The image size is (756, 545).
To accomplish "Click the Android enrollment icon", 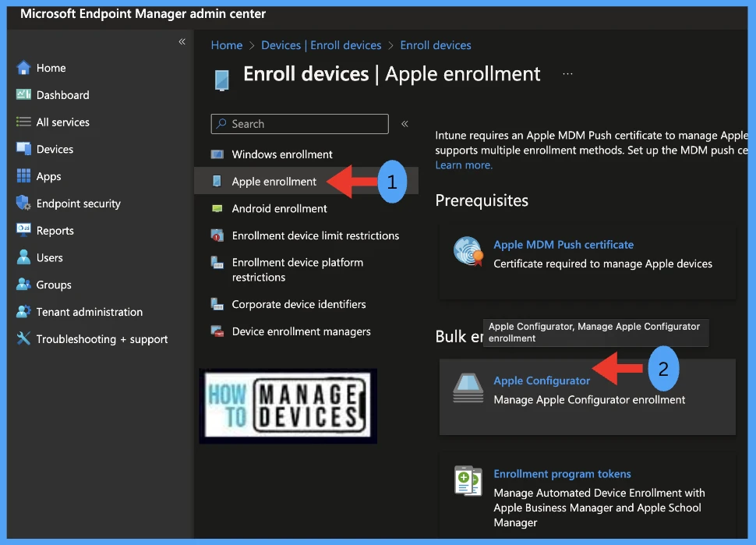I will pyautogui.click(x=217, y=208).
